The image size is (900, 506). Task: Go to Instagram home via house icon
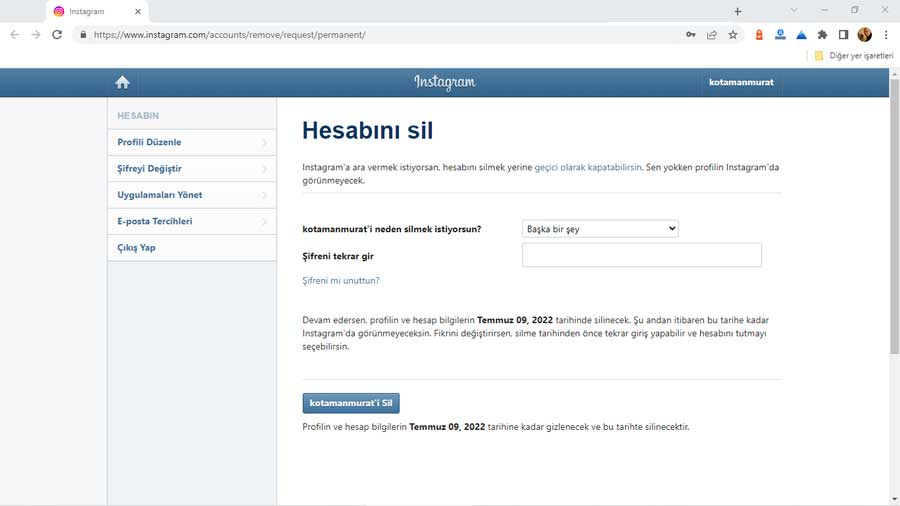click(122, 82)
